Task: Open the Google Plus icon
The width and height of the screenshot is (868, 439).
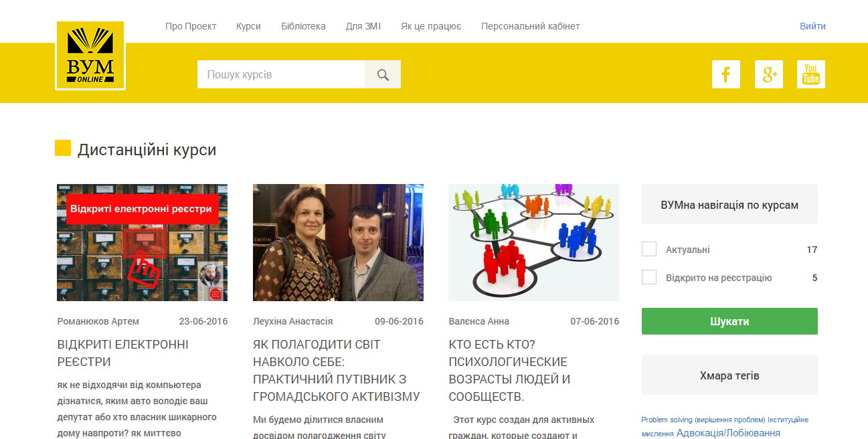Action: pos(769,74)
